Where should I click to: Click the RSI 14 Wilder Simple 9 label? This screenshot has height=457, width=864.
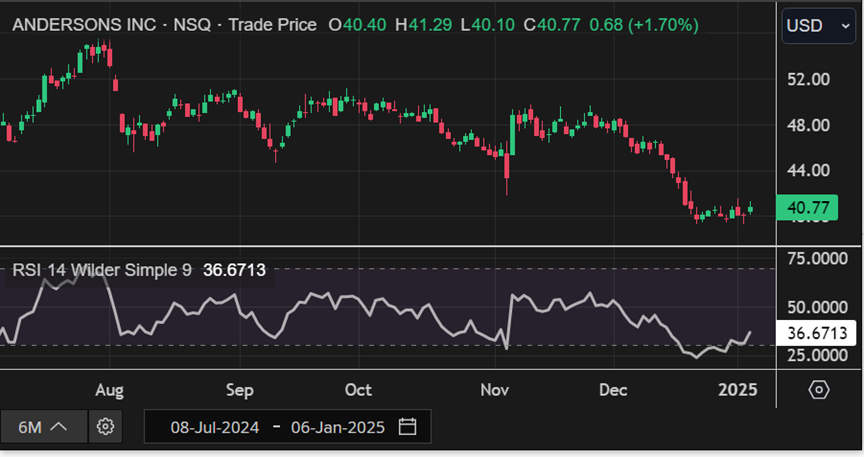(102, 270)
